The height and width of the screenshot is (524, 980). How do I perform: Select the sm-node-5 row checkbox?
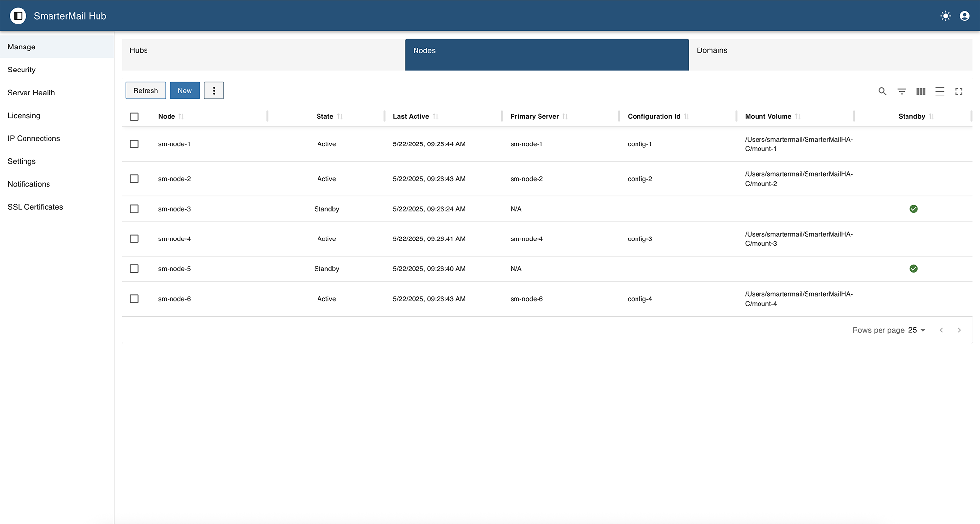[x=134, y=269]
